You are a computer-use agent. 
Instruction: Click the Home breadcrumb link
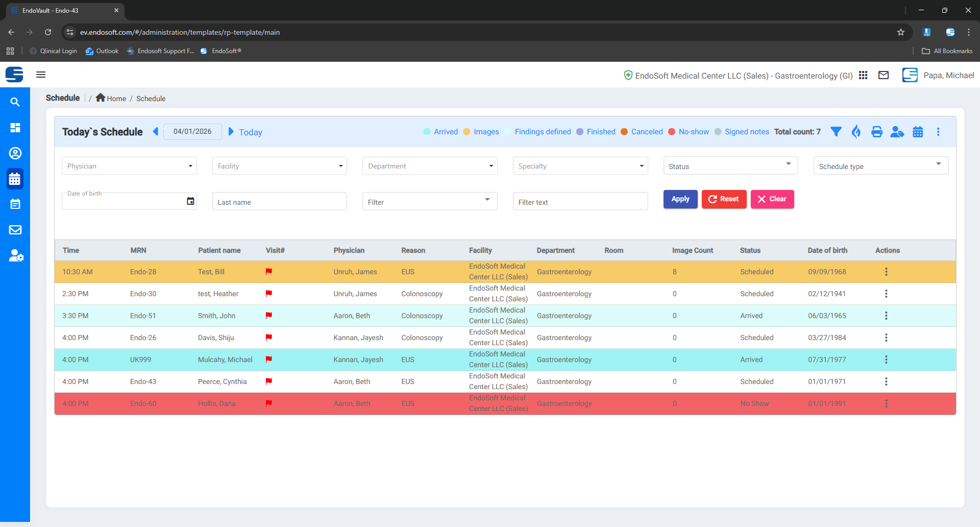[116, 99]
